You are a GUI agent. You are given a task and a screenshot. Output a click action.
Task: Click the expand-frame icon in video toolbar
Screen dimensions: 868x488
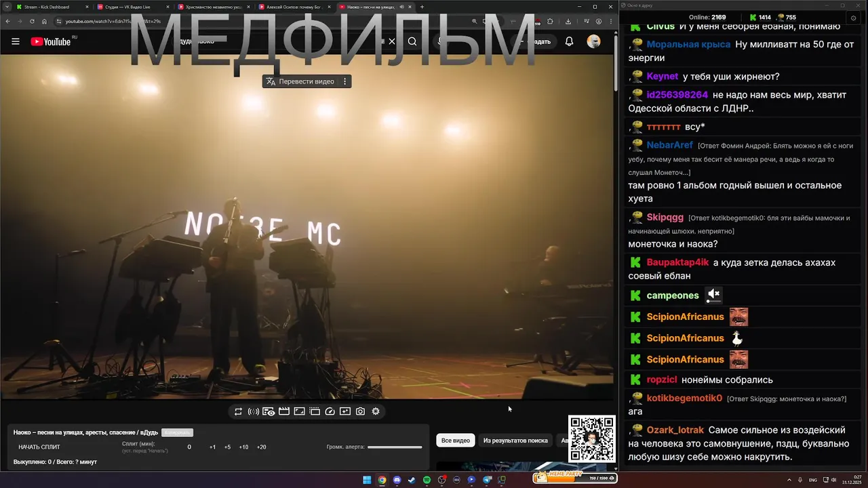(x=299, y=411)
